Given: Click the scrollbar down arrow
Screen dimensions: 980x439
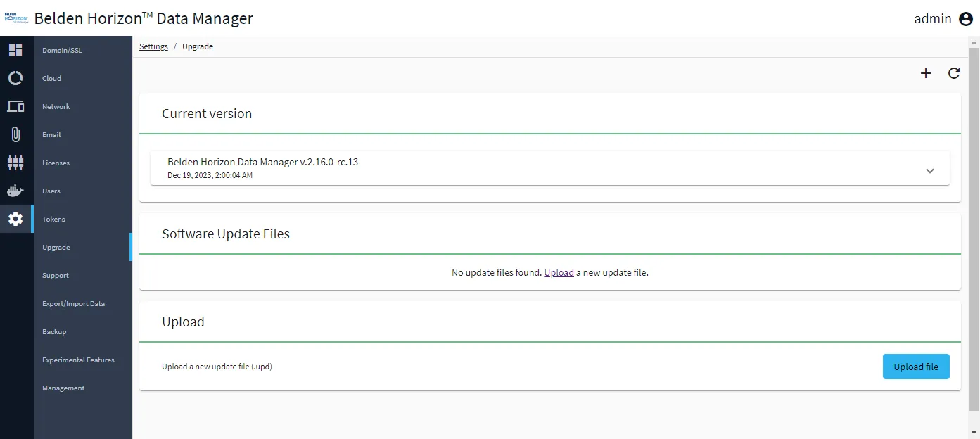Looking at the screenshot, I should 974,432.
